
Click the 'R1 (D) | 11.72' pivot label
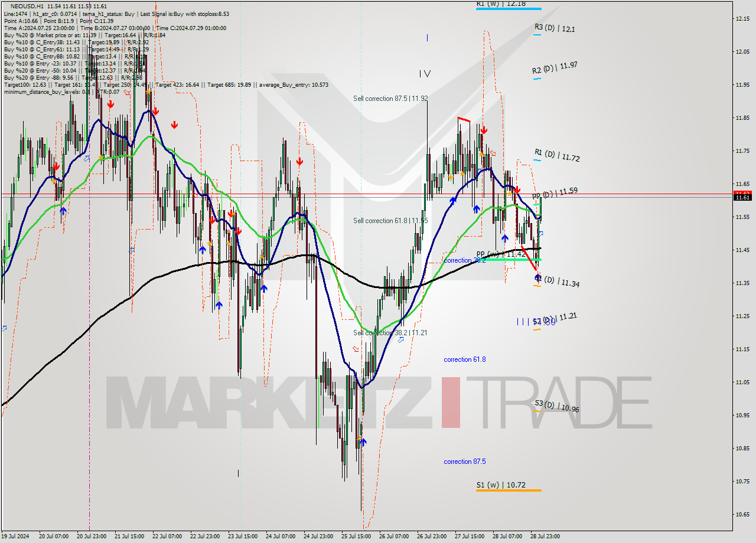pos(557,155)
